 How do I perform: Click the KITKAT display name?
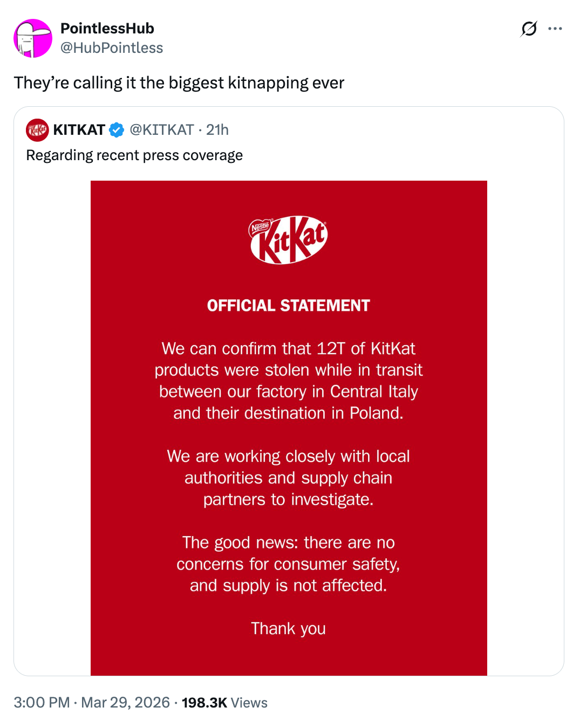(79, 129)
